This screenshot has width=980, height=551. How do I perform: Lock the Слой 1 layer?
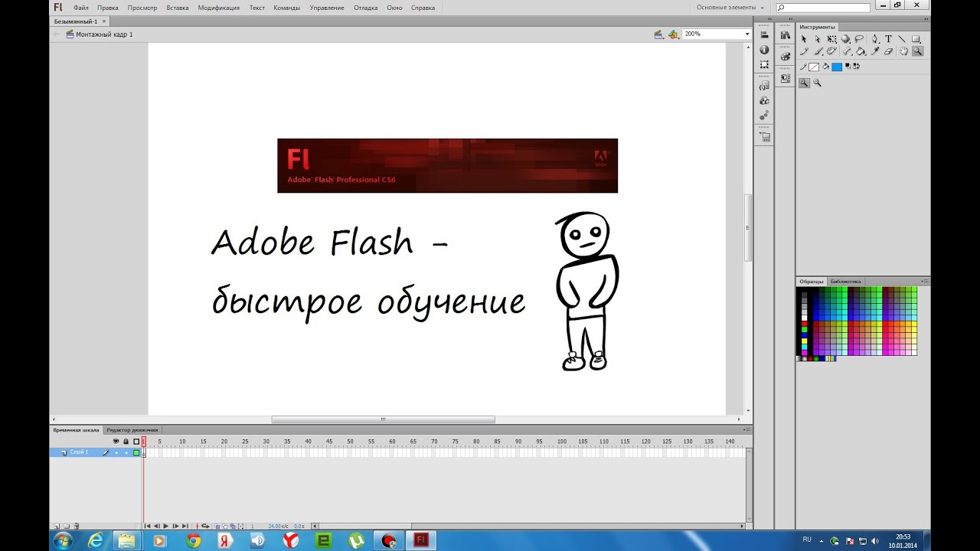[x=126, y=452]
